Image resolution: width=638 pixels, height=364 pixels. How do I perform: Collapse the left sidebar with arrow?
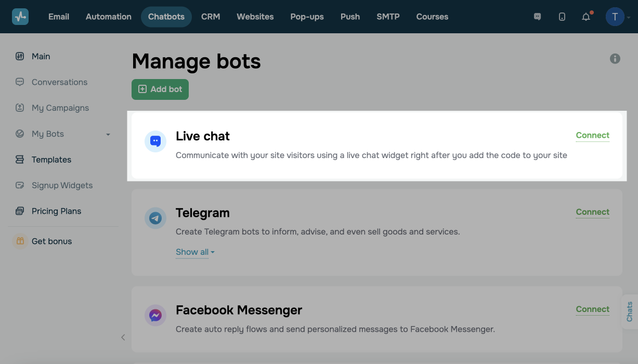(x=123, y=337)
